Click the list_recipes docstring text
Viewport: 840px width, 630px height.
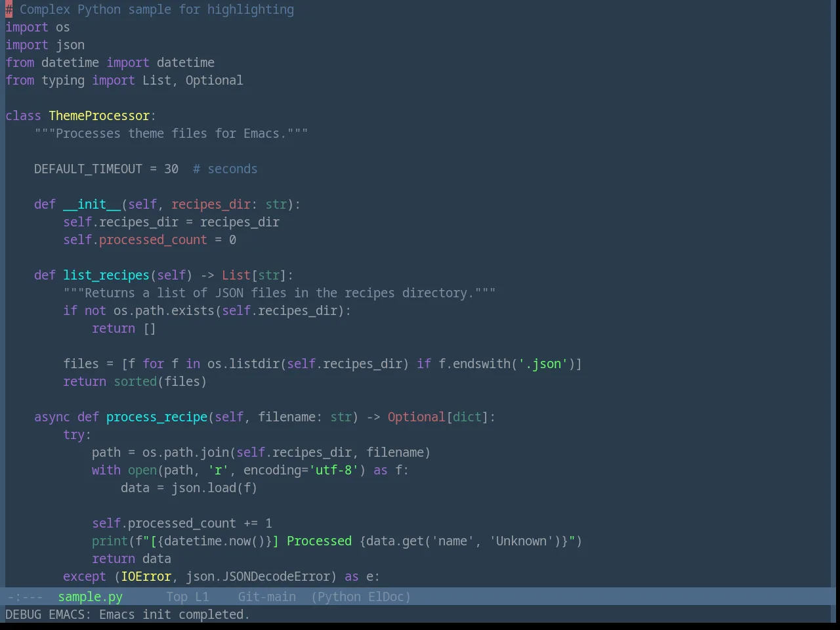point(280,293)
